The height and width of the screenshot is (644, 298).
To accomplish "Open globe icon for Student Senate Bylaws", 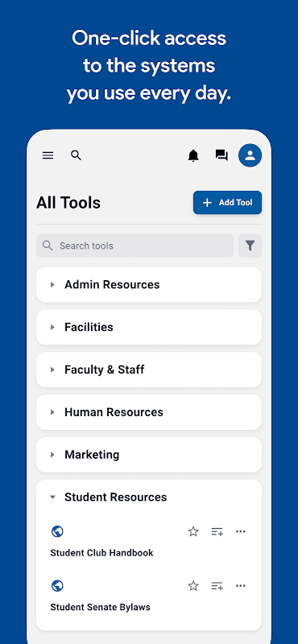I will [57, 586].
